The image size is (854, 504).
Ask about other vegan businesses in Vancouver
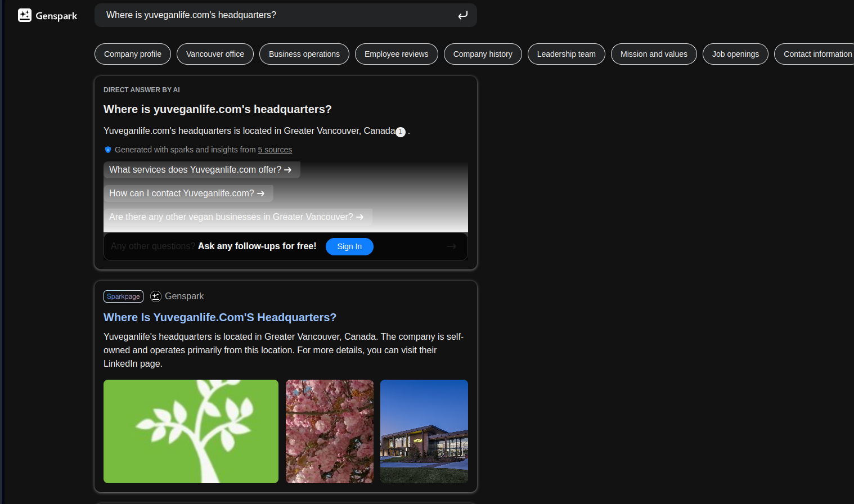[237, 217]
